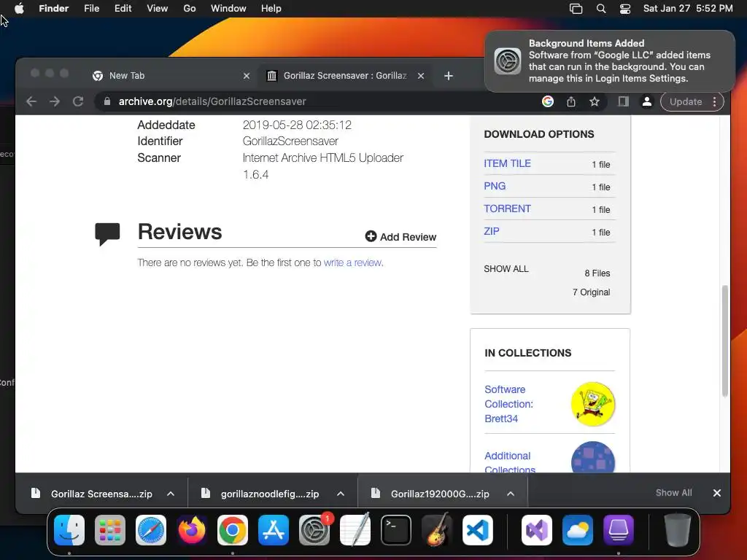Open App Store from the dock

click(274, 530)
